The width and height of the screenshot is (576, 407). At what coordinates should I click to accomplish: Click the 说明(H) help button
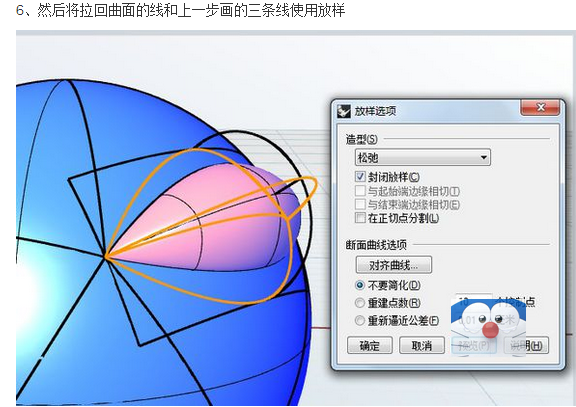(526, 345)
